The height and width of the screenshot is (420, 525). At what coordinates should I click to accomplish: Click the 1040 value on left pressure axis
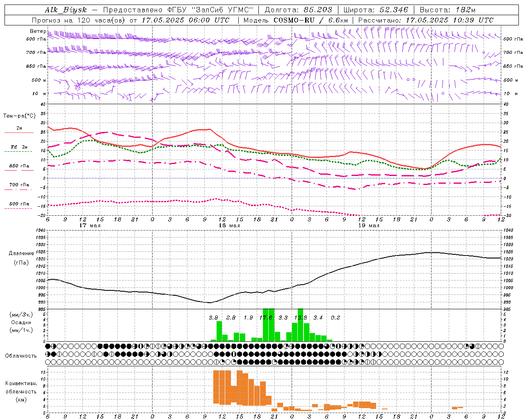41,231
